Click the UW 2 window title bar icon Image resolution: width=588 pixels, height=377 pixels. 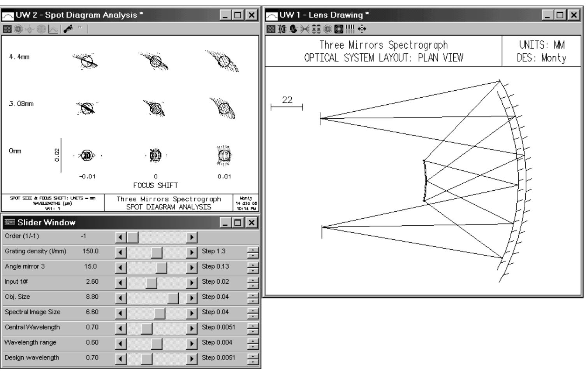tap(8, 16)
